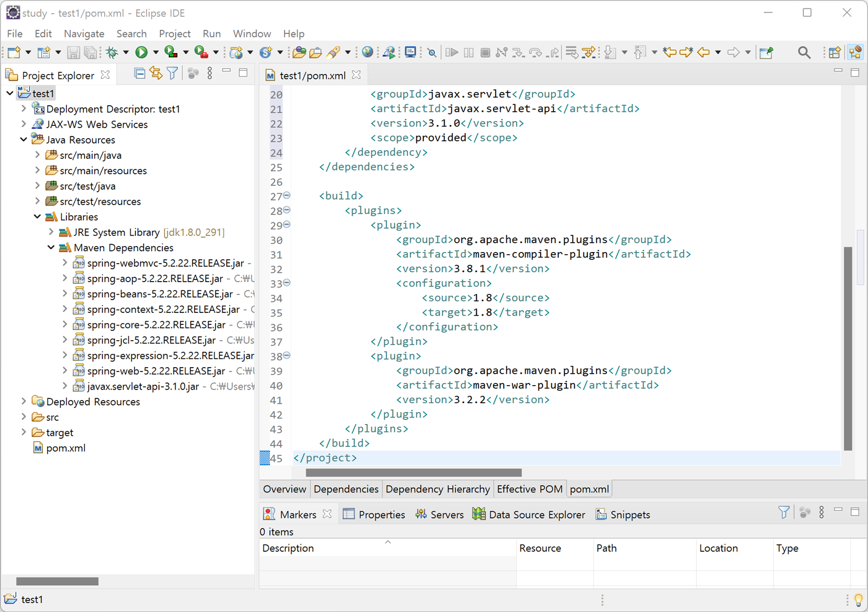The height and width of the screenshot is (612, 868).
Task: Click the Coverage run icon
Action: pyautogui.click(x=171, y=53)
